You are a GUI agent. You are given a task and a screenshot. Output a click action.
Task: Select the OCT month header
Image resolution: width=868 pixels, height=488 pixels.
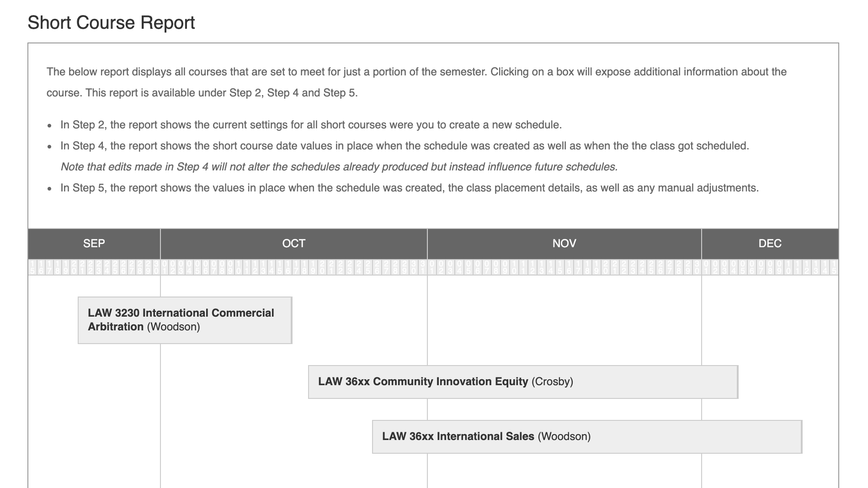[293, 244]
